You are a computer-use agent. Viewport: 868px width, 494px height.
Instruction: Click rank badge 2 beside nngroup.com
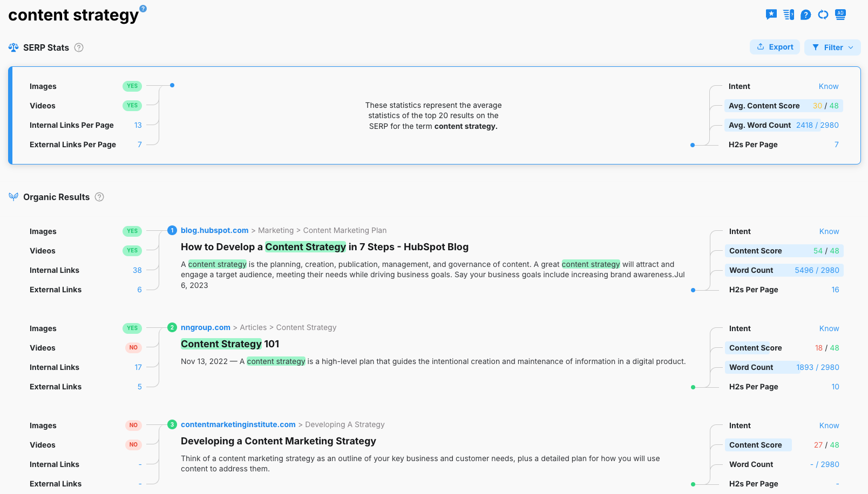tap(172, 327)
